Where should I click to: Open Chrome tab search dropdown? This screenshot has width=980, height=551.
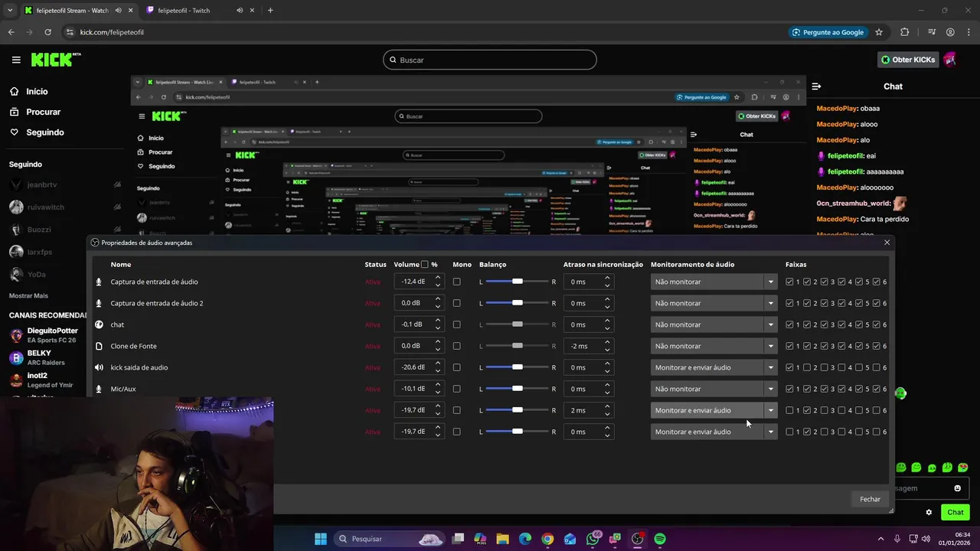tap(10, 11)
